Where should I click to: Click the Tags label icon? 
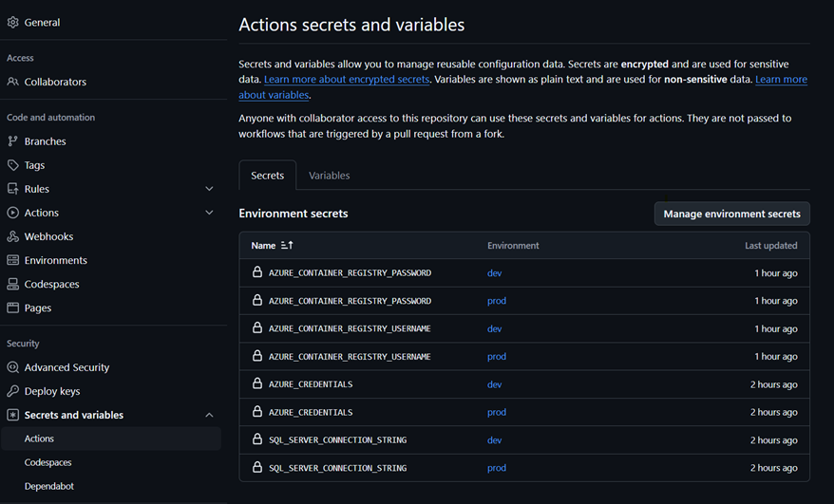[x=12, y=165]
